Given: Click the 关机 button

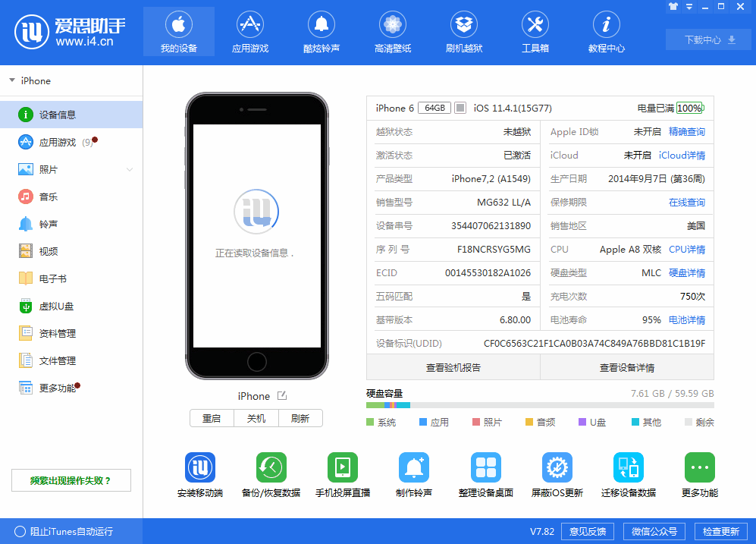Looking at the screenshot, I should (x=256, y=418).
